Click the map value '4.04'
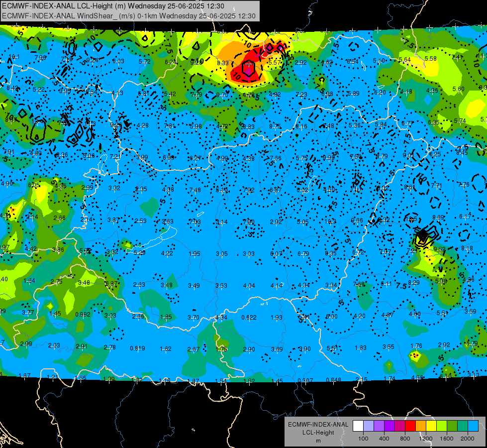 coord(249,285)
